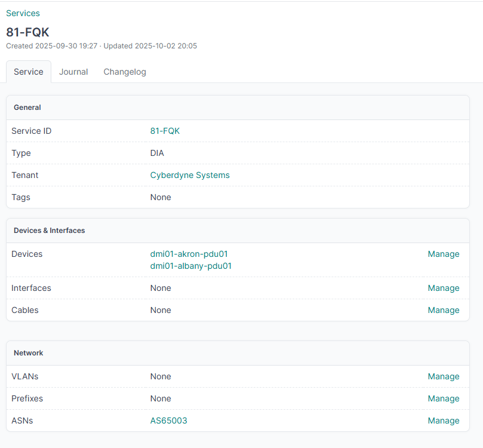Viewport: 483px width, 448px height.
Task: Select the Service tab
Action: (x=29, y=72)
